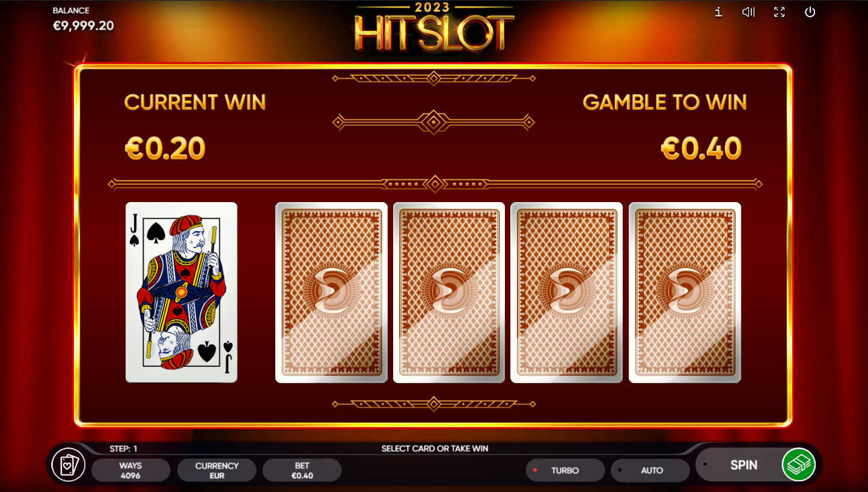868x492 pixels.
Task: Select the third face-down card
Action: click(x=566, y=292)
